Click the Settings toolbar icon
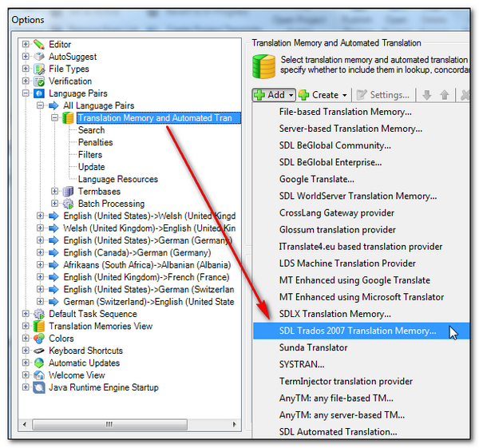The width and height of the screenshot is (479, 448). click(362, 95)
